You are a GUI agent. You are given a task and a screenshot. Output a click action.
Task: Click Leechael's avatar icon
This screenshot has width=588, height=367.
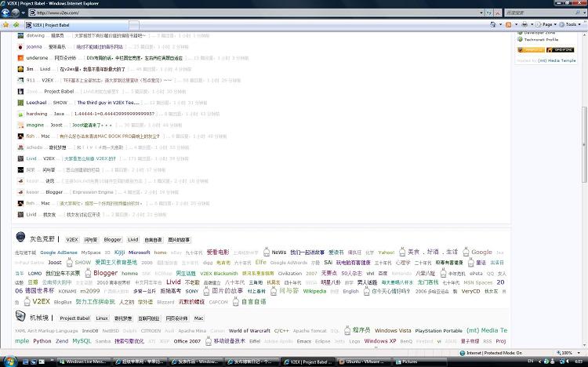(19, 103)
